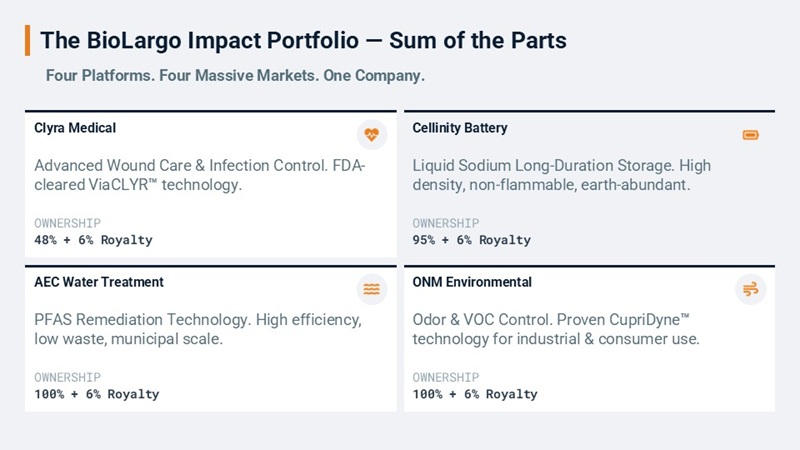Click the heartbeat icon in Clyra Medical card
Screen dimensions: 800x450
[x=371, y=134]
